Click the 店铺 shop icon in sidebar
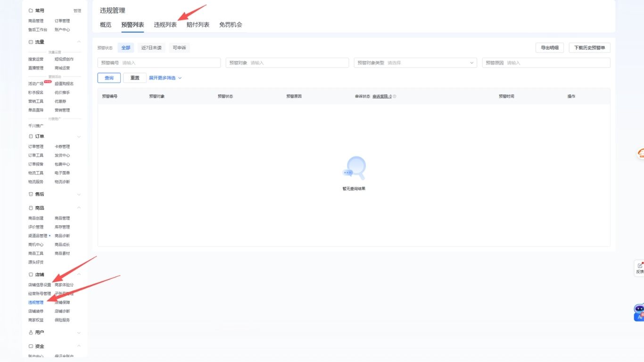Image resolution: width=644 pixels, height=362 pixels. [31, 274]
